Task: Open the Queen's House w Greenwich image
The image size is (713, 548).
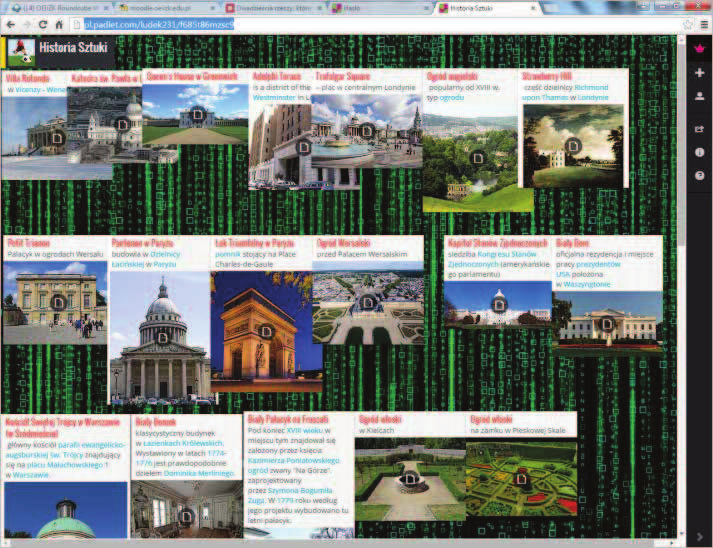Action: click(x=197, y=114)
